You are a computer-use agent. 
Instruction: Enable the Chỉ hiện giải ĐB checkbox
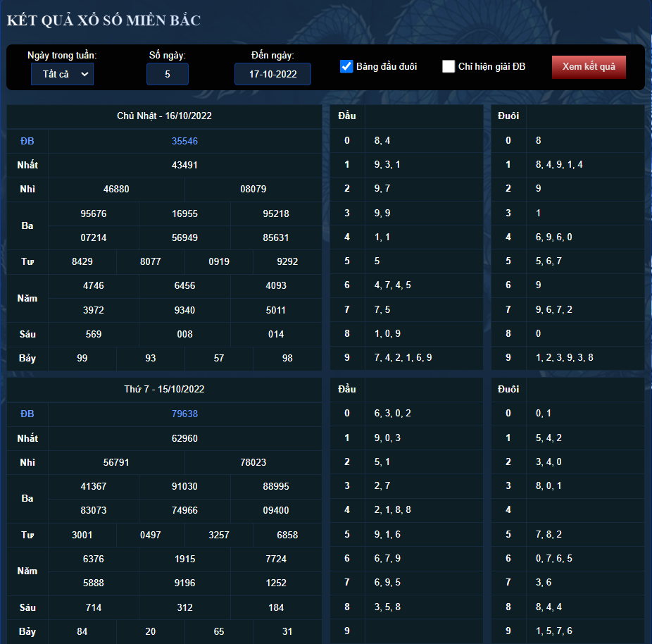(449, 66)
